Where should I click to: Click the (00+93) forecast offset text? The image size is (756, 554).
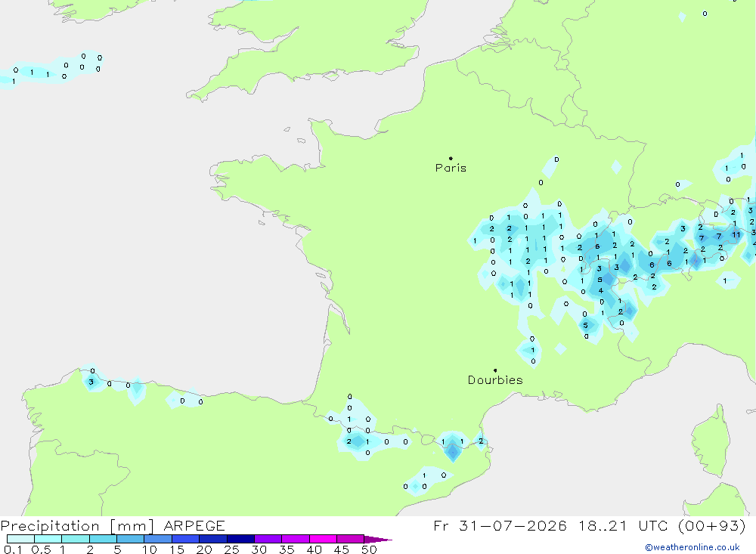click(711, 525)
